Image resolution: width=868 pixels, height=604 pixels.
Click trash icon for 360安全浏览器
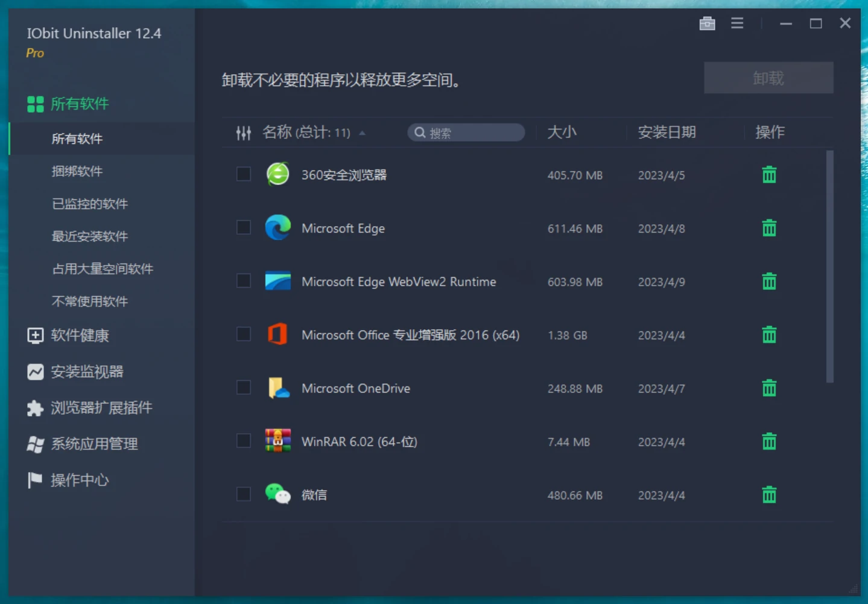pyautogui.click(x=768, y=175)
